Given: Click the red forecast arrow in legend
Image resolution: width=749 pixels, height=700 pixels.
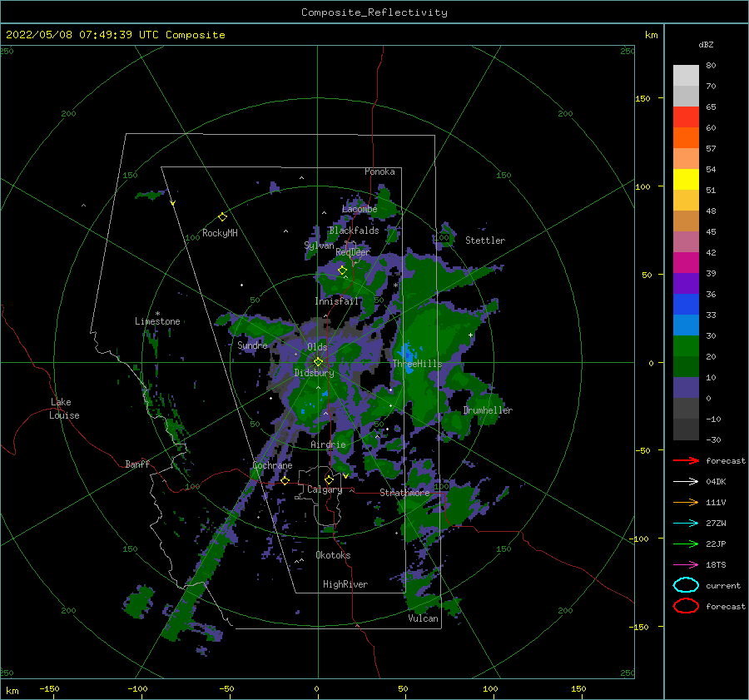Looking at the screenshot, I should coord(686,460).
